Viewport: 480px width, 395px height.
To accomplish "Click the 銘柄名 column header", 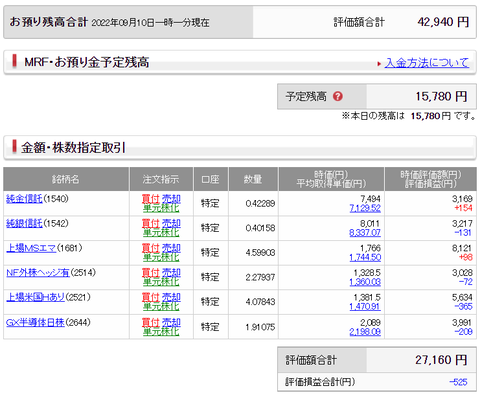I will click(x=66, y=179).
